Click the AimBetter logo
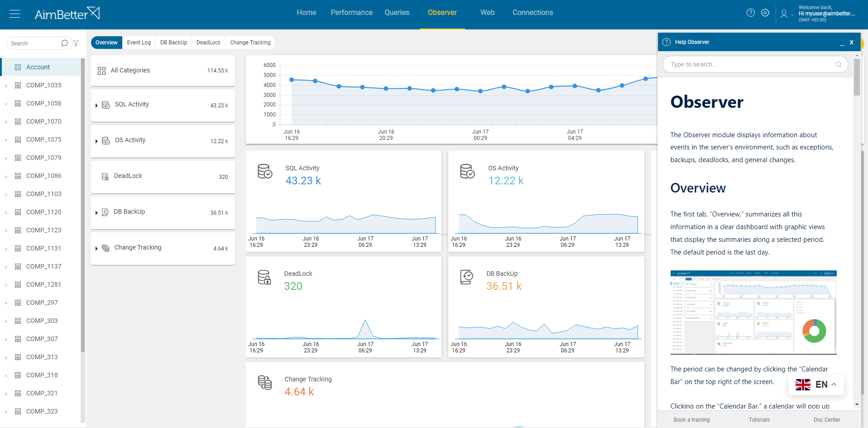The image size is (868, 428). pyautogui.click(x=67, y=14)
